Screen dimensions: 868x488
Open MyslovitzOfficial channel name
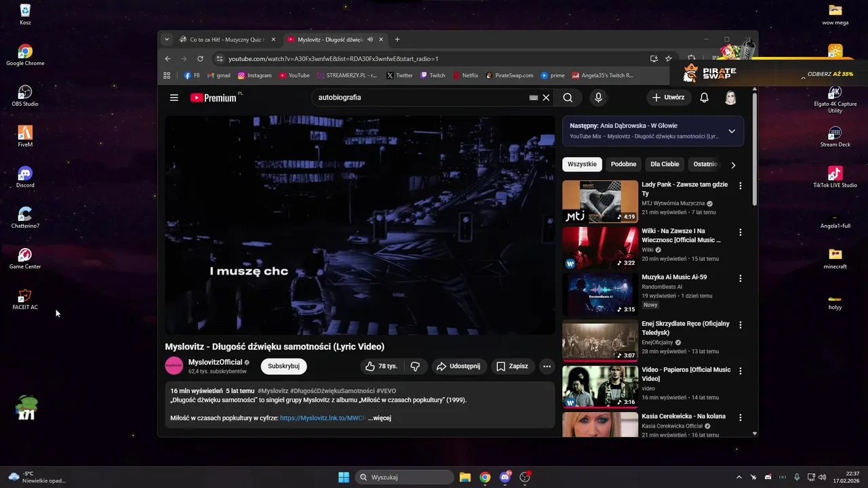(215, 362)
